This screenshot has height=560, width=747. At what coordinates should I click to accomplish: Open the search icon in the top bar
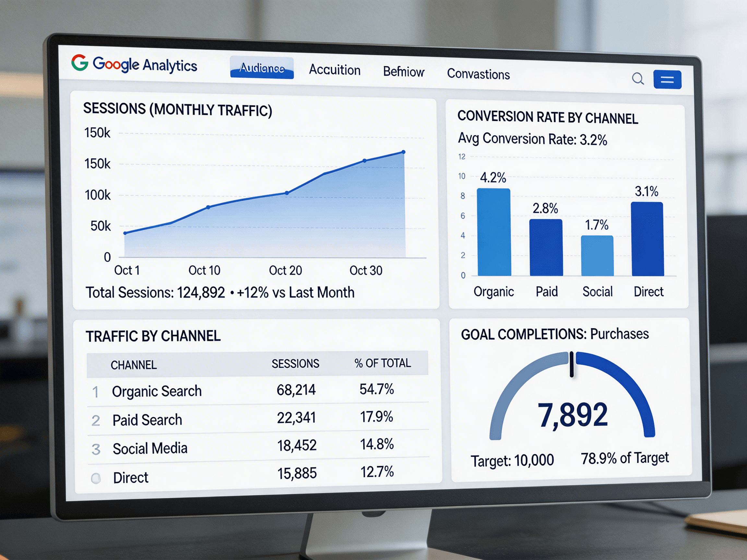638,79
